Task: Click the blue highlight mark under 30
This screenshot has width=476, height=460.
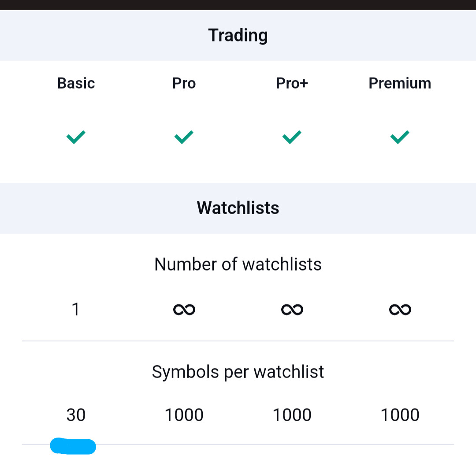Action: pos(73,446)
